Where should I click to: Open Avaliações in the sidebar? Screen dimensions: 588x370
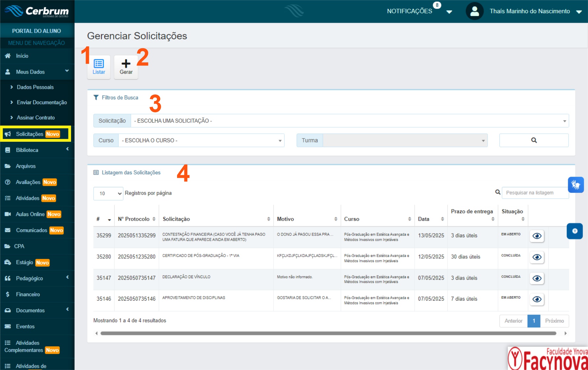click(x=37, y=182)
